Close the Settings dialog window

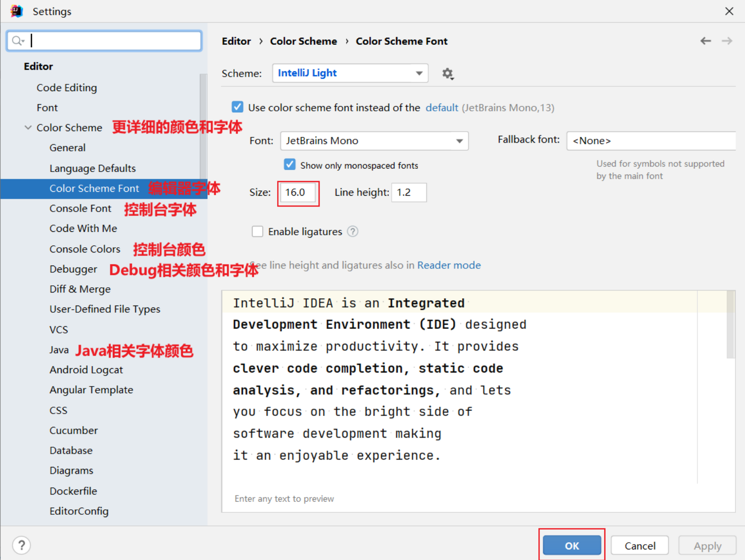(x=729, y=11)
